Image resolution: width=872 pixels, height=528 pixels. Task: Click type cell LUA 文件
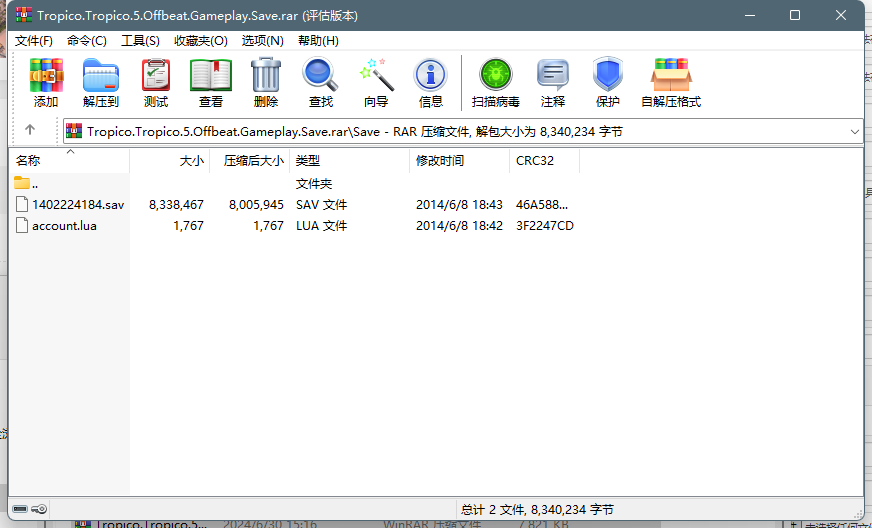click(321, 226)
